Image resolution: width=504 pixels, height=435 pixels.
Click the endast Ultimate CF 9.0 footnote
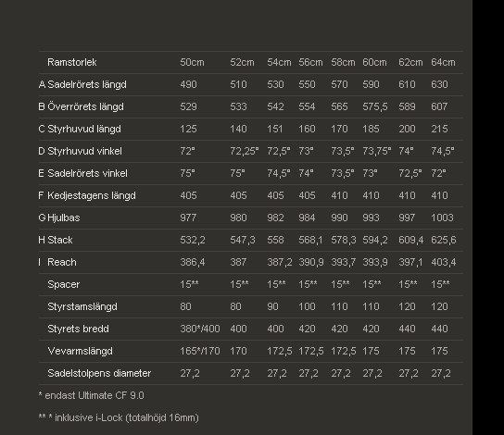pyautogui.click(x=92, y=395)
